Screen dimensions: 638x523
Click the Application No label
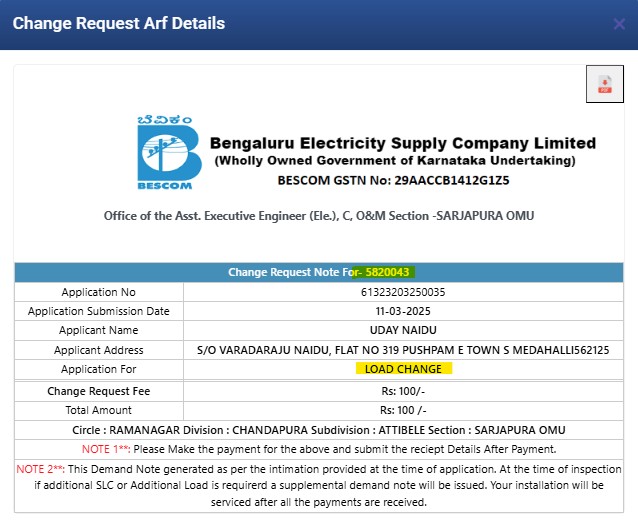tap(98, 292)
